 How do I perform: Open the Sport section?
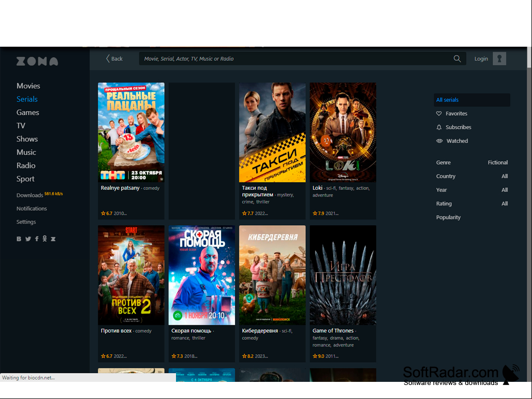(25, 179)
